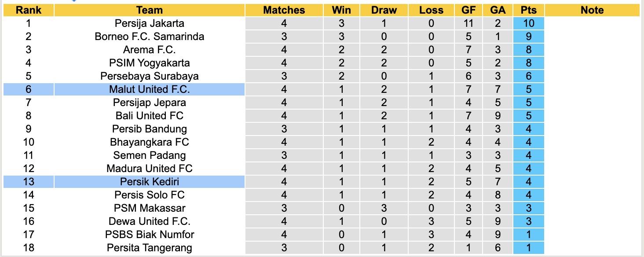Select the Draw column header
Image resolution: width=644 pixels, height=257 pixels.
click(384, 10)
